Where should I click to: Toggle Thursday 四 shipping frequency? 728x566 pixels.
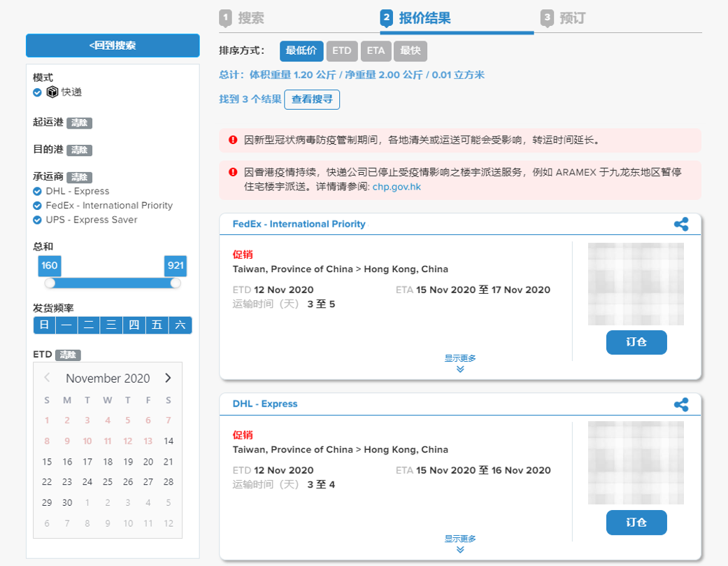tap(134, 325)
